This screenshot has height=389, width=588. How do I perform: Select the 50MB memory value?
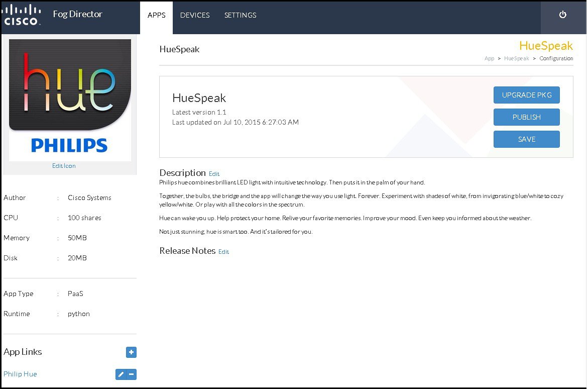point(77,238)
